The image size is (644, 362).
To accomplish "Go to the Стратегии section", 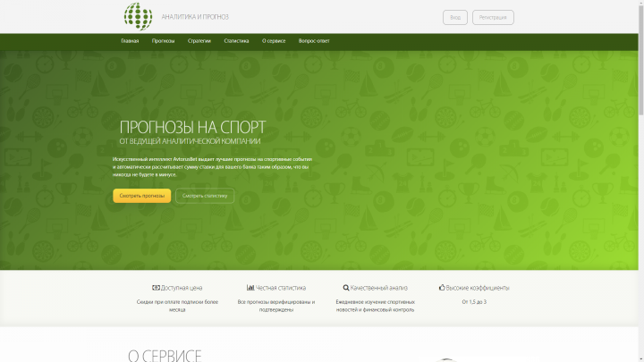I will tap(199, 41).
